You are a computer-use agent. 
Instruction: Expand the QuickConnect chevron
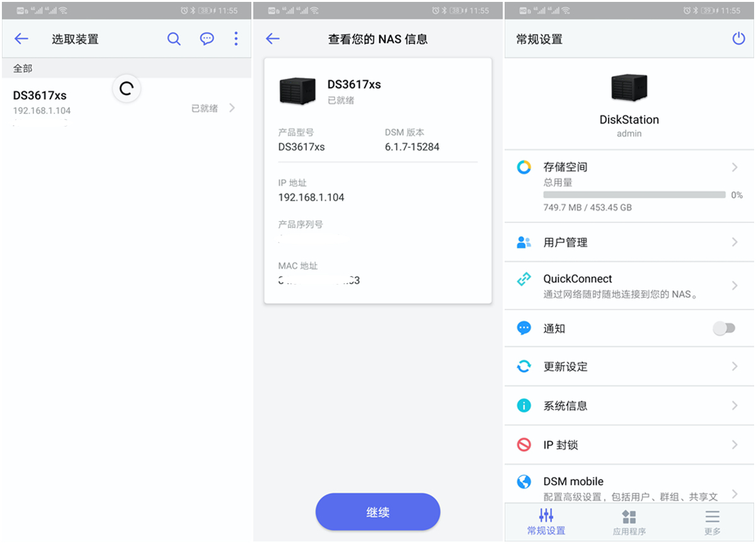pos(735,286)
